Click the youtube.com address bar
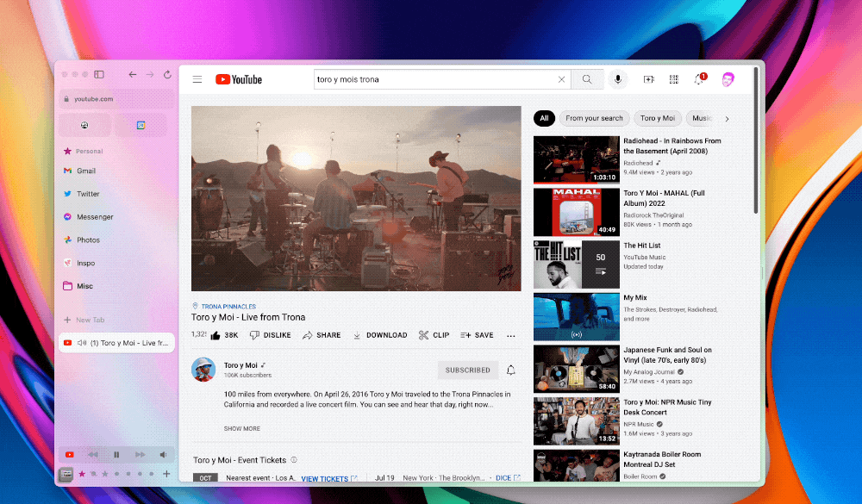862x504 pixels. 116,99
